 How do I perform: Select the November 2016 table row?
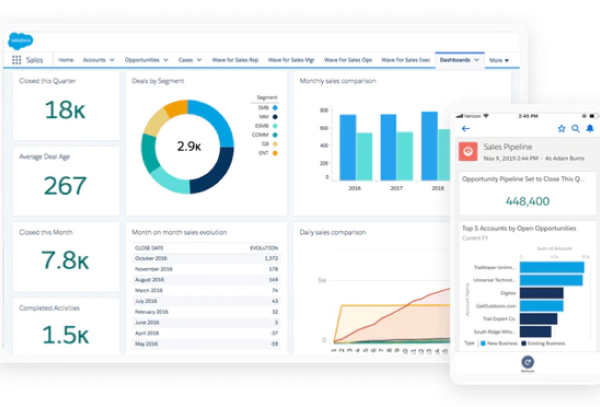point(206,269)
